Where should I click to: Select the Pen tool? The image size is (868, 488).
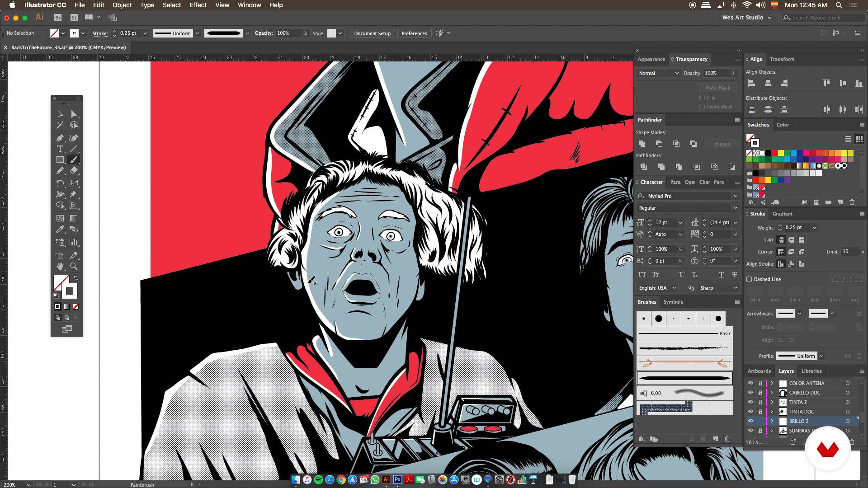pyautogui.click(x=60, y=138)
